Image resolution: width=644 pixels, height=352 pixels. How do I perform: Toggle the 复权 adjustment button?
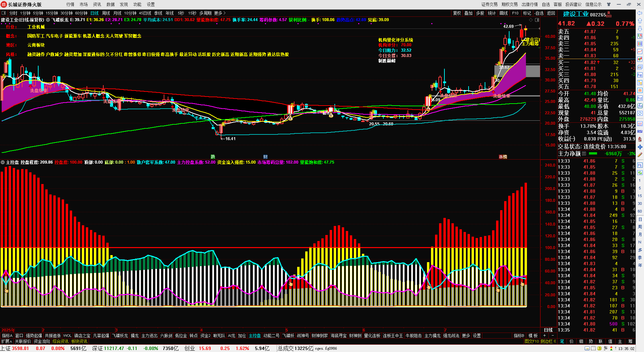point(457,13)
